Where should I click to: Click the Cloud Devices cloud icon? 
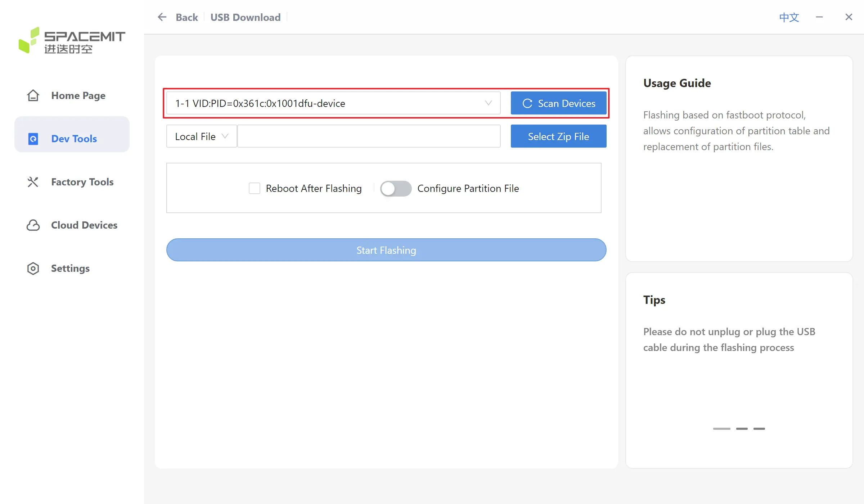[33, 225]
